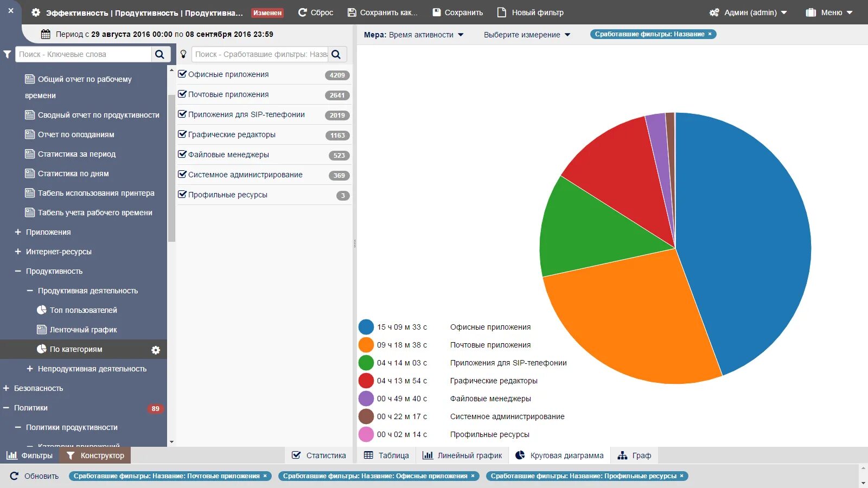Viewport: 868px width, 488px height.
Task: Open gear settings for По категориям
Action: [x=156, y=350]
